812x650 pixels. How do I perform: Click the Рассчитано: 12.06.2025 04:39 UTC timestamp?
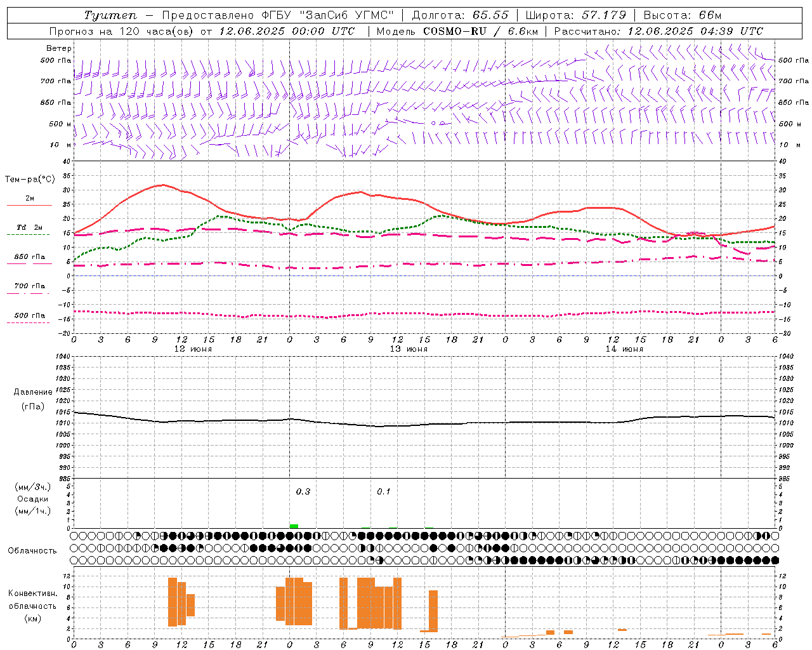[x=658, y=31]
